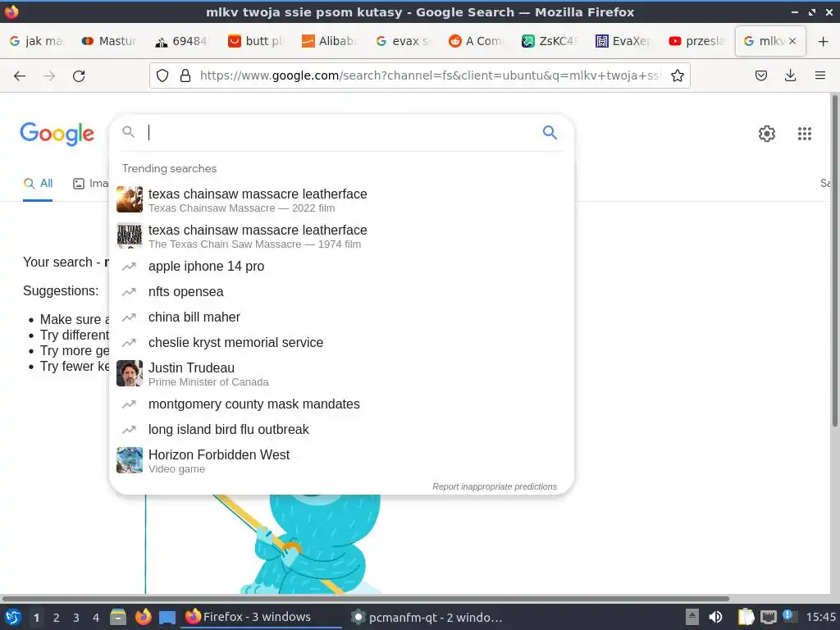Click the Google logo
This screenshot has width=840, height=630.
click(x=57, y=134)
